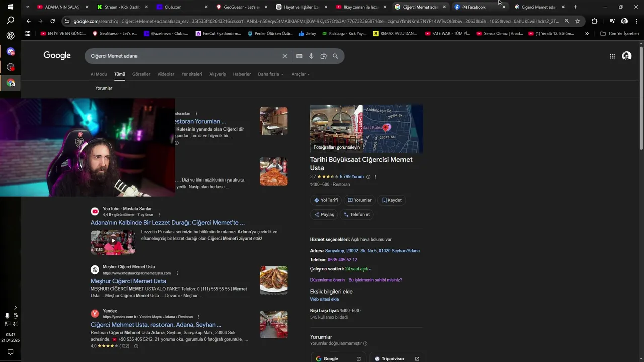Screen dimensions: 644x362
Task: Expand the 24 saat açık working hours
Action: (358, 269)
